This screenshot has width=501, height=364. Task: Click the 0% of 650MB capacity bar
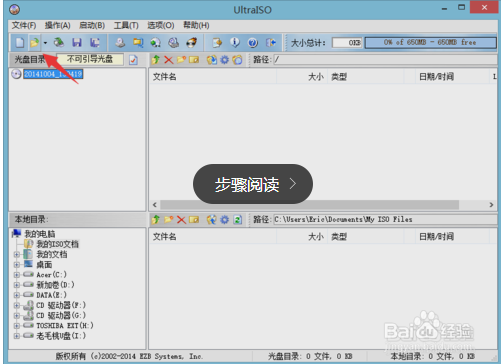click(x=430, y=43)
